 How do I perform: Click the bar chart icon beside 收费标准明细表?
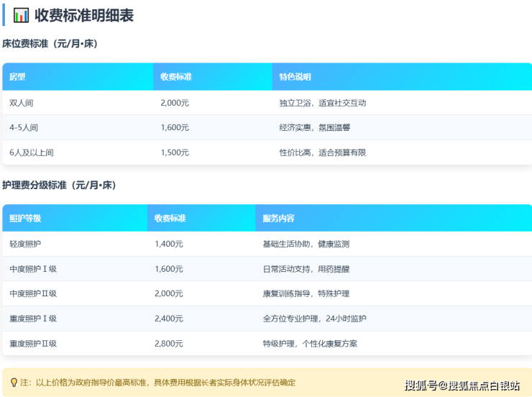(x=21, y=15)
